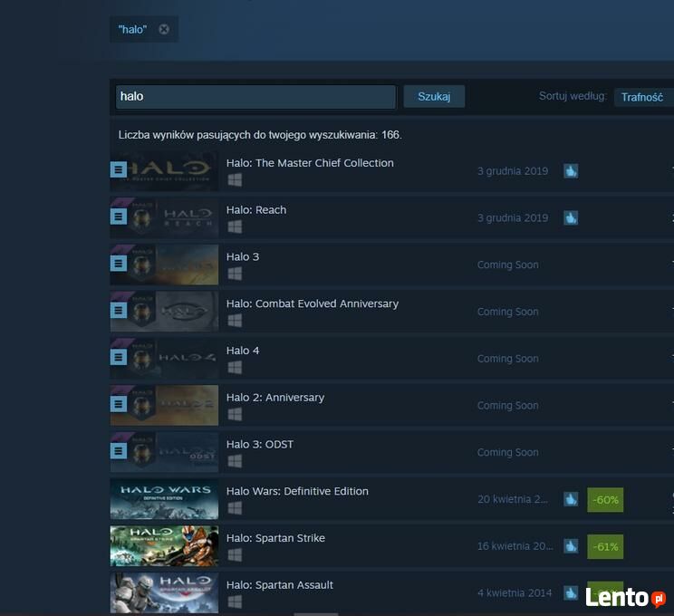Click "4 kwietnia 2014" release date

pos(515,592)
